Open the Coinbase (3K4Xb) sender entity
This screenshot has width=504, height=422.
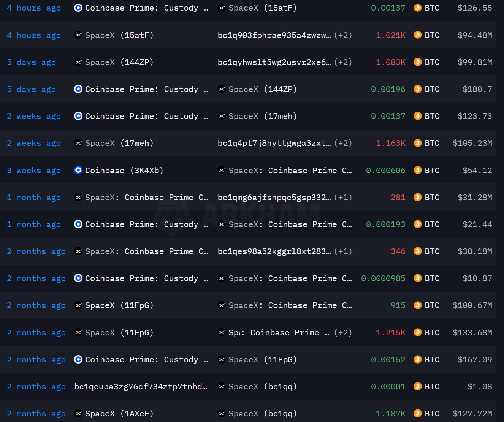[x=124, y=171]
